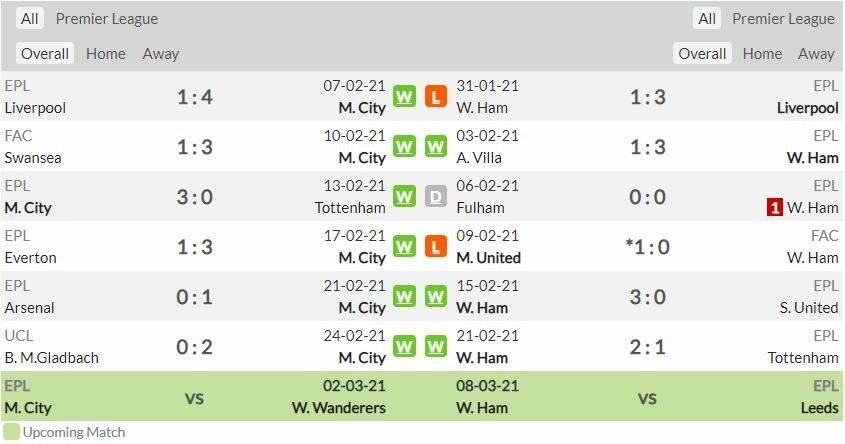Switch right panel to Away matches
This screenshot has height=444, width=845.
[816, 54]
